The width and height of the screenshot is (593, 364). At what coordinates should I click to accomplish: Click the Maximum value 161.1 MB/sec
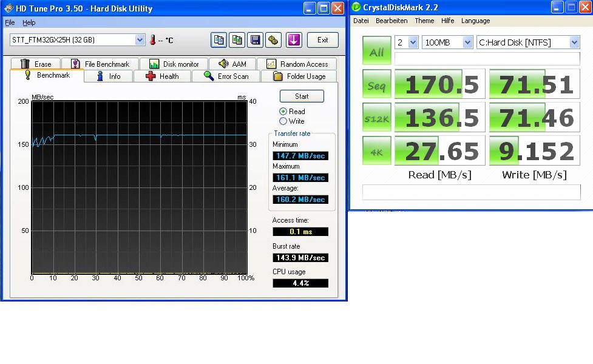[x=300, y=178]
